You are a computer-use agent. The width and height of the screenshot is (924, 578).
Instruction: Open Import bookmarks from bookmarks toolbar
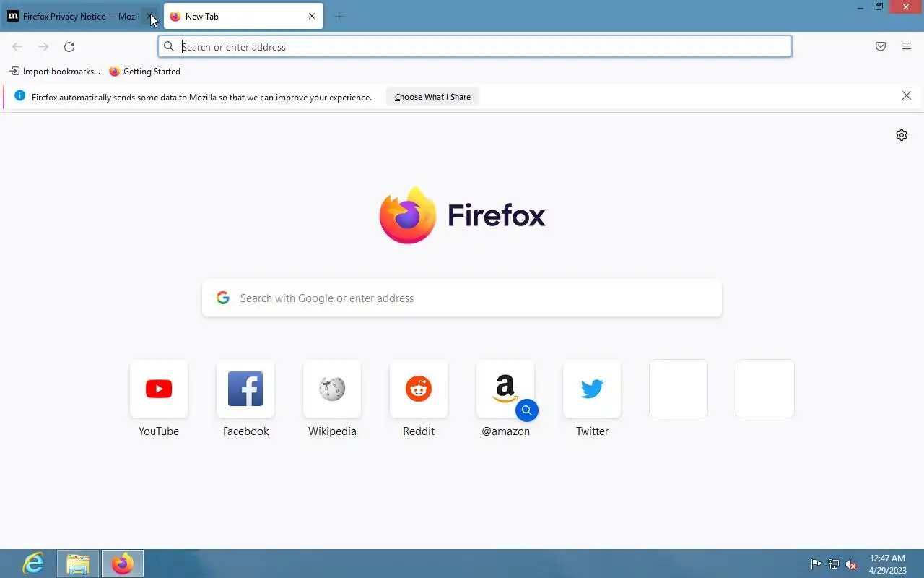pos(54,72)
